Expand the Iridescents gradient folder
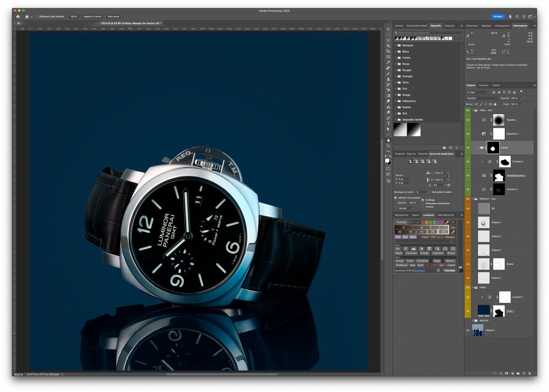The image size is (549, 392). [395, 101]
